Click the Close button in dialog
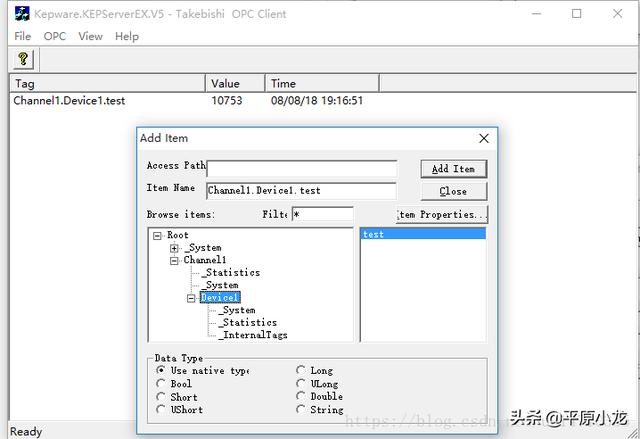This screenshot has height=439, width=640. (x=453, y=191)
